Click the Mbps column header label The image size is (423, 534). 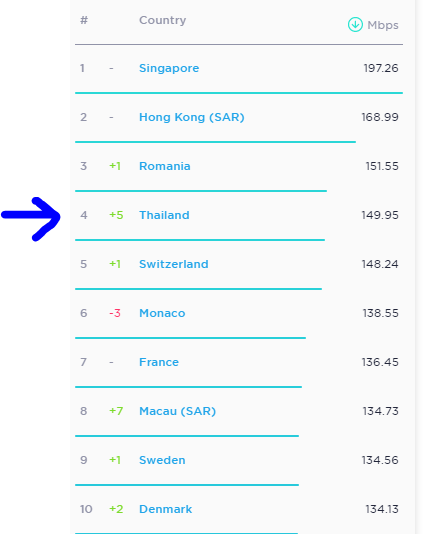pyautogui.click(x=383, y=26)
